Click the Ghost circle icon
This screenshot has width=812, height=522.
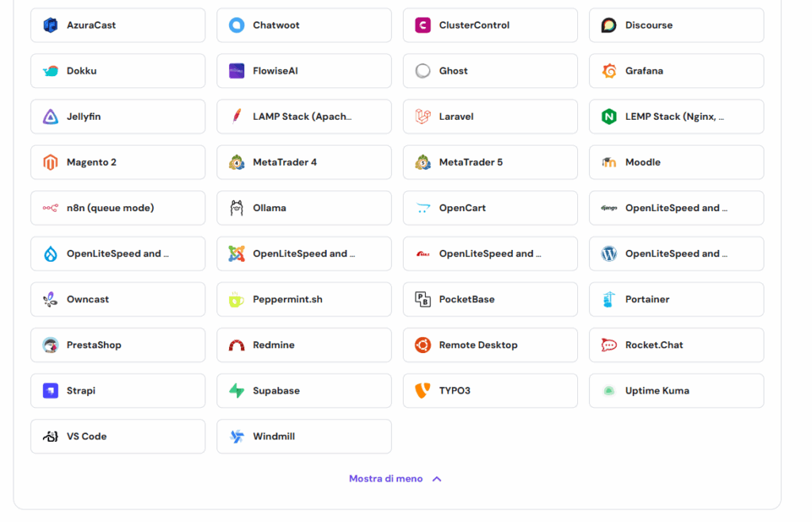(423, 71)
